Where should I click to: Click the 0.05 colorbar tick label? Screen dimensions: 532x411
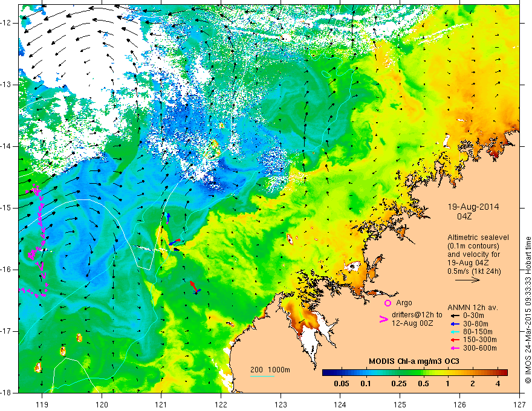pos(342,384)
